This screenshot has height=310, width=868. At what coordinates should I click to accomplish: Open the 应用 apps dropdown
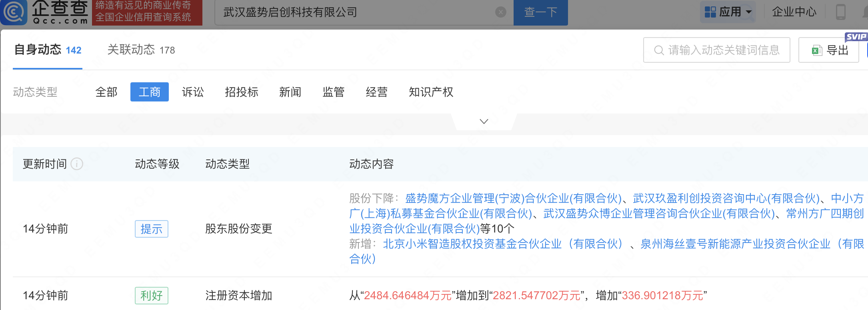(x=728, y=12)
